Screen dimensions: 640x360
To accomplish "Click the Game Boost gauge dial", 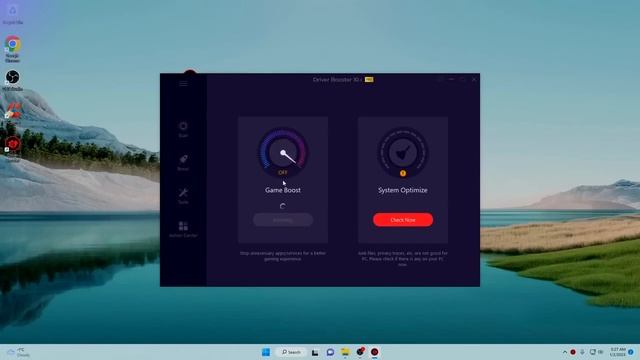I will pos(283,152).
